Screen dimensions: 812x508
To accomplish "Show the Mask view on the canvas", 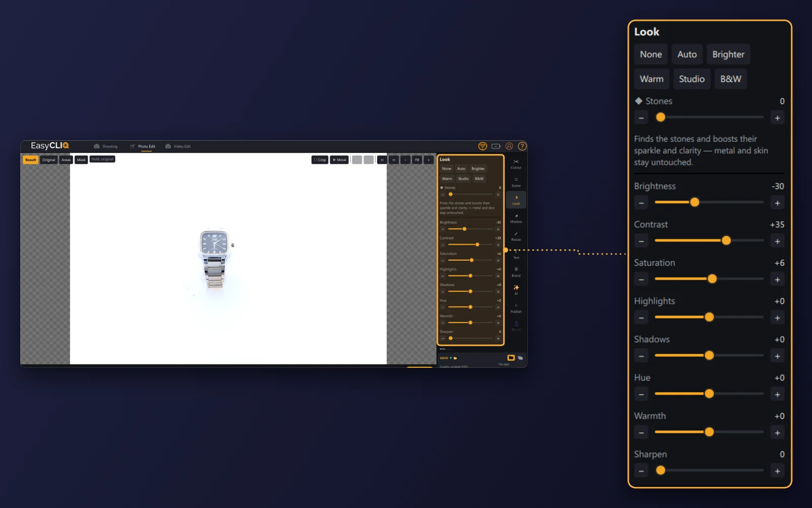I will [81, 160].
